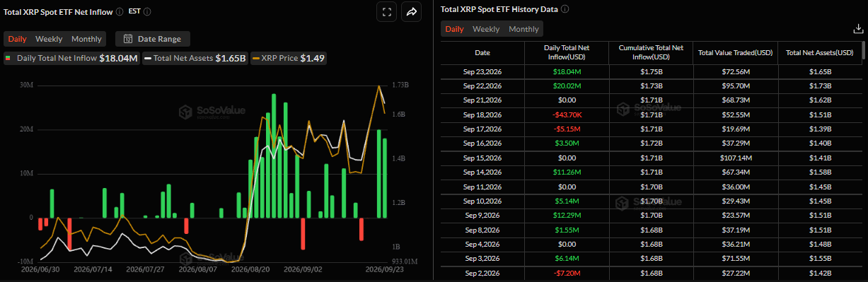Select the Weekly tab above the chart
The image size is (868, 282).
coord(49,39)
